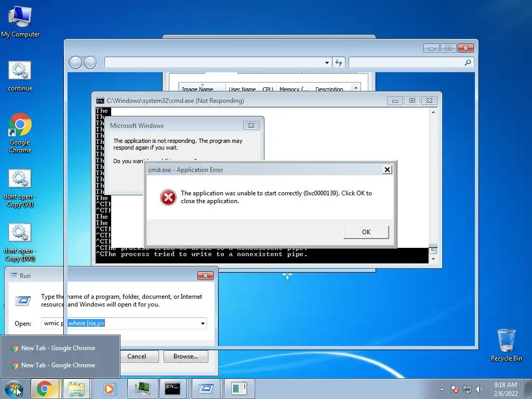The image size is (532, 399).
Task: Switch to the Run dialog taskbar button
Action: tap(206, 389)
